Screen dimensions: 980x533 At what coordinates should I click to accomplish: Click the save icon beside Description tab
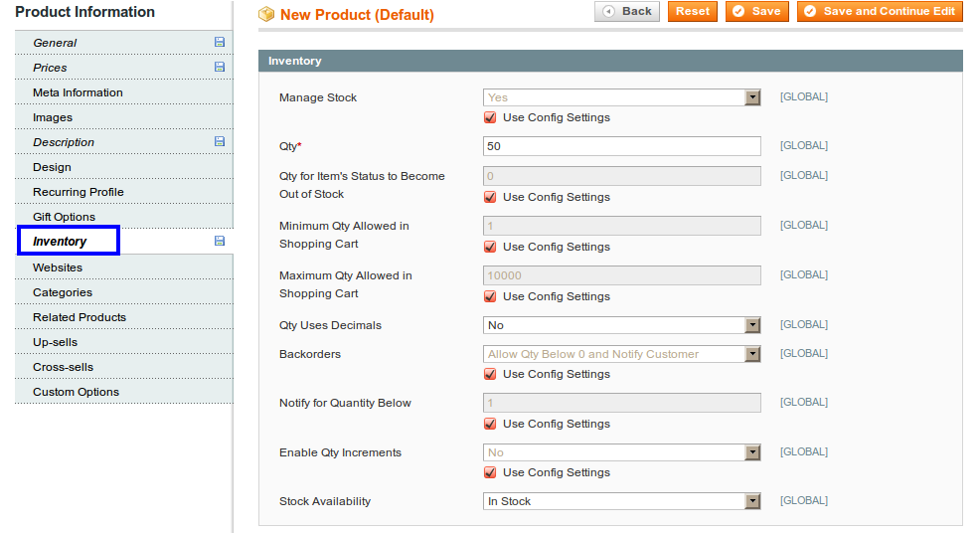click(x=220, y=141)
